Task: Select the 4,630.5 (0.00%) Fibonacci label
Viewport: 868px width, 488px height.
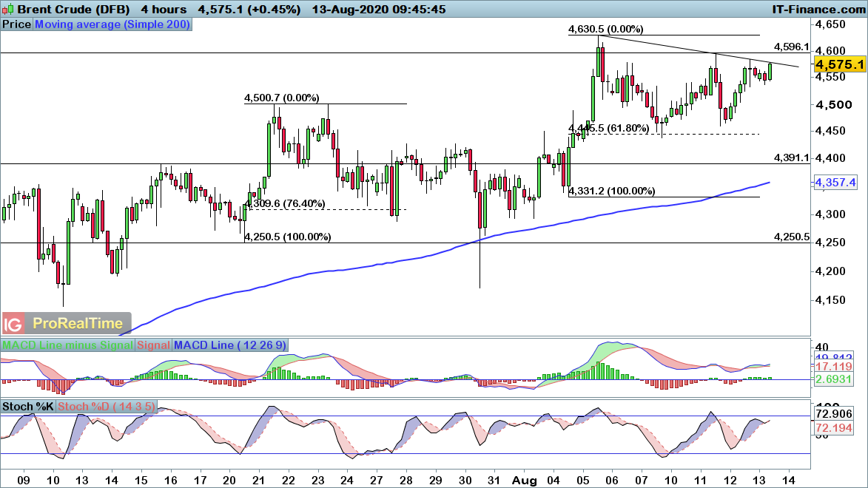Action: pyautogui.click(x=605, y=30)
